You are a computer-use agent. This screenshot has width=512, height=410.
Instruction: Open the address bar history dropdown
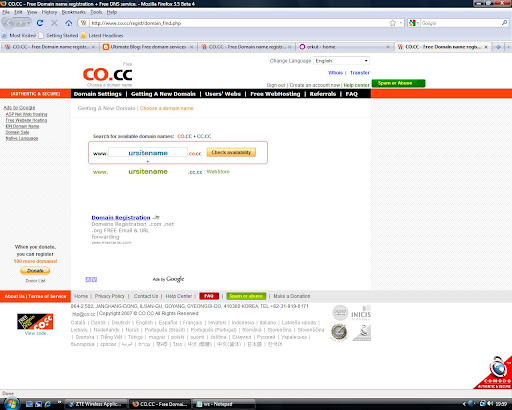pos(401,23)
